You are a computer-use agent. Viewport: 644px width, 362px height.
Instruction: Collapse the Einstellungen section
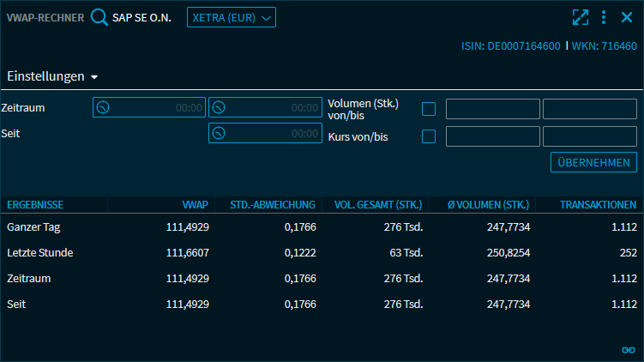coord(52,76)
